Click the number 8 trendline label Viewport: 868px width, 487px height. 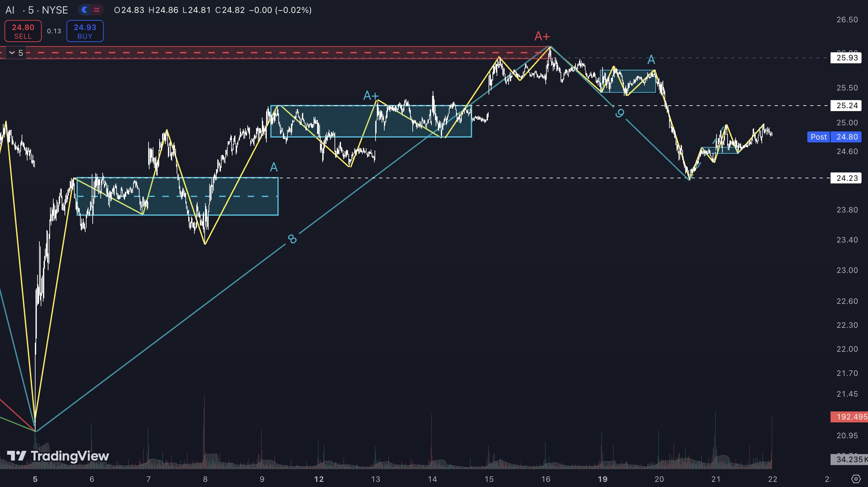point(292,239)
